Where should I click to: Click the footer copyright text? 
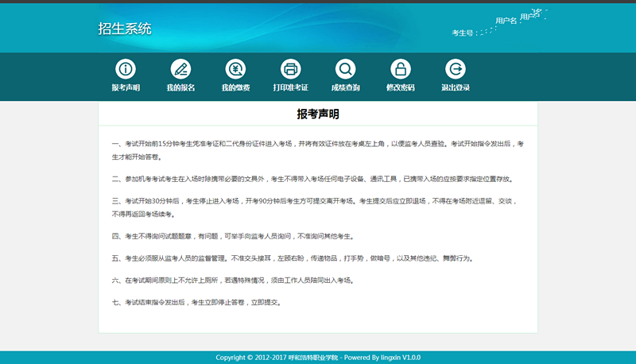click(318, 358)
